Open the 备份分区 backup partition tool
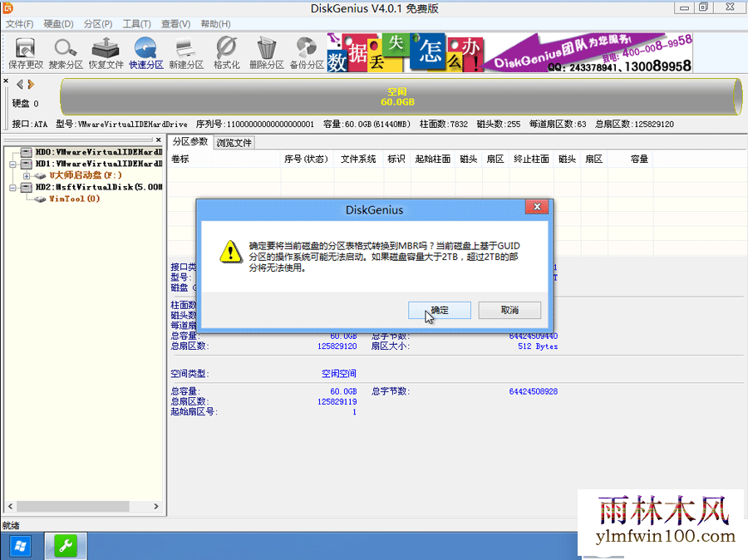The width and height of the screenshot is (748, 560). [307, 53]
